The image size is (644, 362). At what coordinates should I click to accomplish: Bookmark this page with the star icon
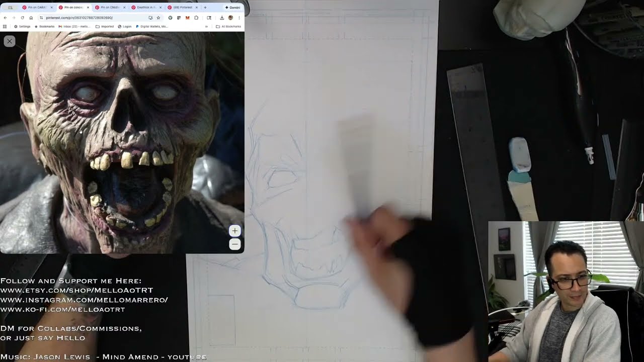pos(158,18)
